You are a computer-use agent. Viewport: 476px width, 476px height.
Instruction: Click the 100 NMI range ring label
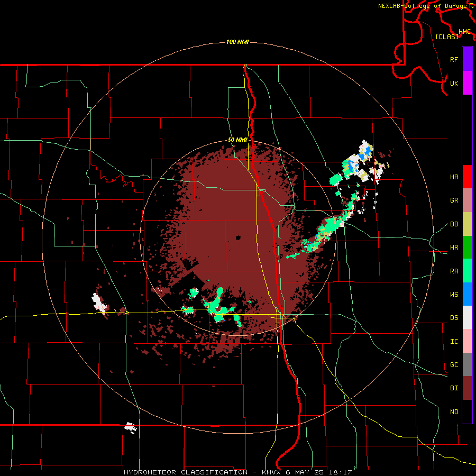coord(237,42)
